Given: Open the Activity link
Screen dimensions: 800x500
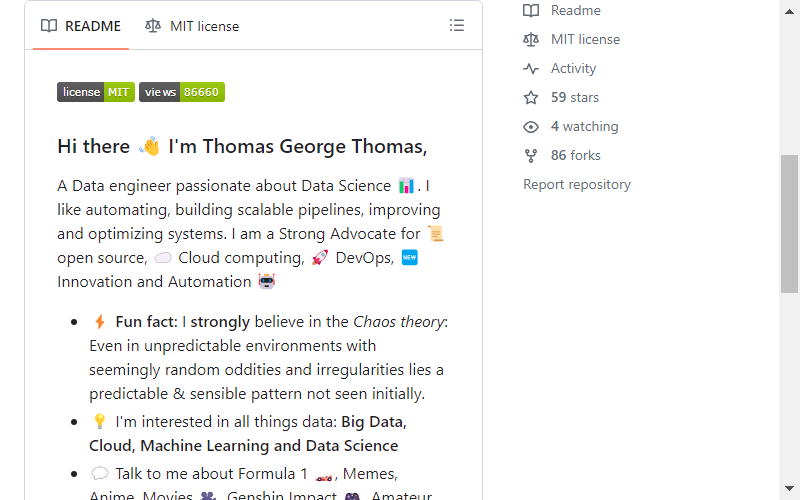Looking at the screenshot, I should (573, 68).
